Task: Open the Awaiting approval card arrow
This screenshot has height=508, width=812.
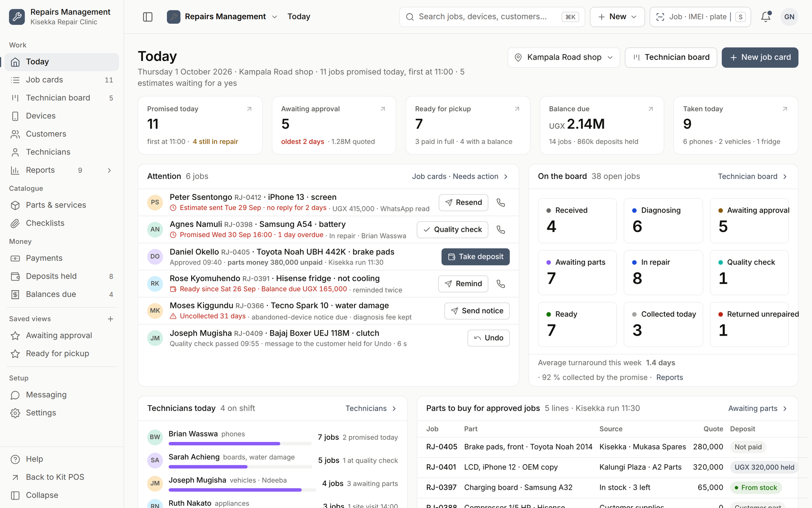Action: pyautogui.click(x=383, y=109)
